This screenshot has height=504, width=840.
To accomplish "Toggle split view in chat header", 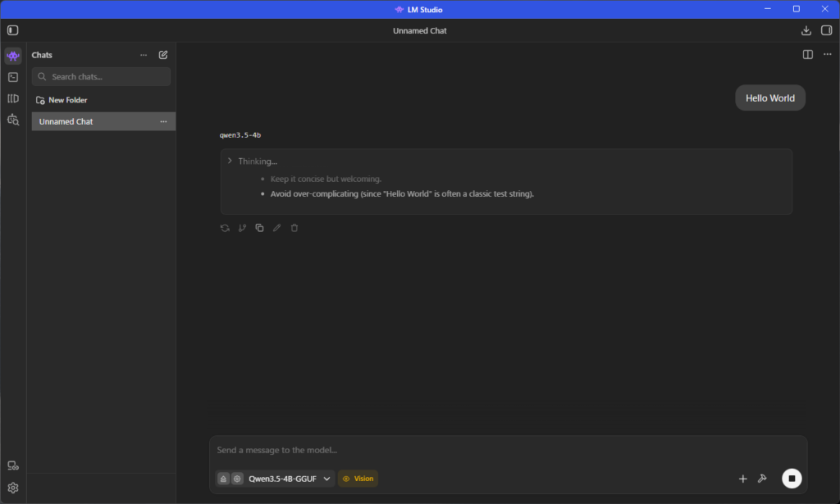I will pyautogui.click(x=808, y=55).
